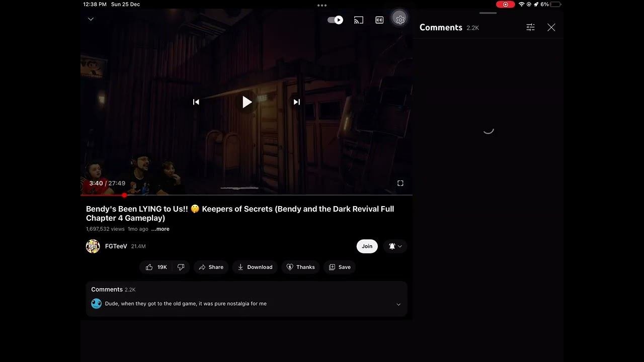Viewport: 644px width, 362px height.
Task: Tap the Wi-Fi status icon
Action: click(521, 5)
